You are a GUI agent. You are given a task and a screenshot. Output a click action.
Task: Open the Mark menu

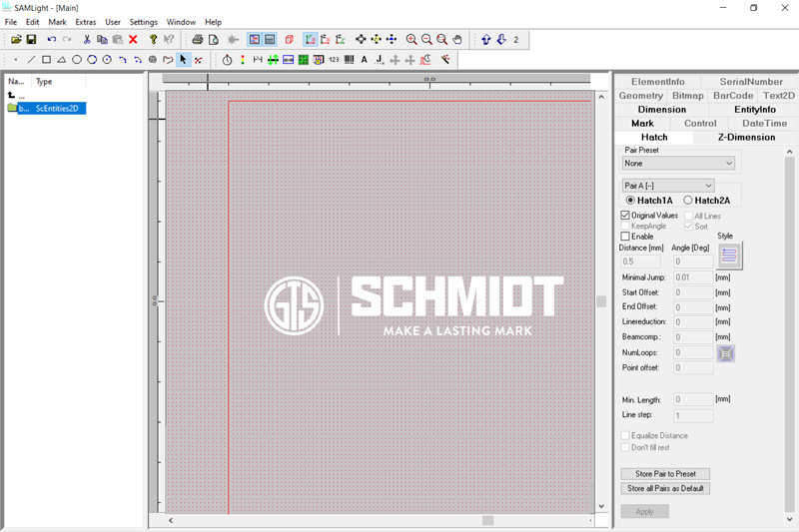[x=57, y=22]
